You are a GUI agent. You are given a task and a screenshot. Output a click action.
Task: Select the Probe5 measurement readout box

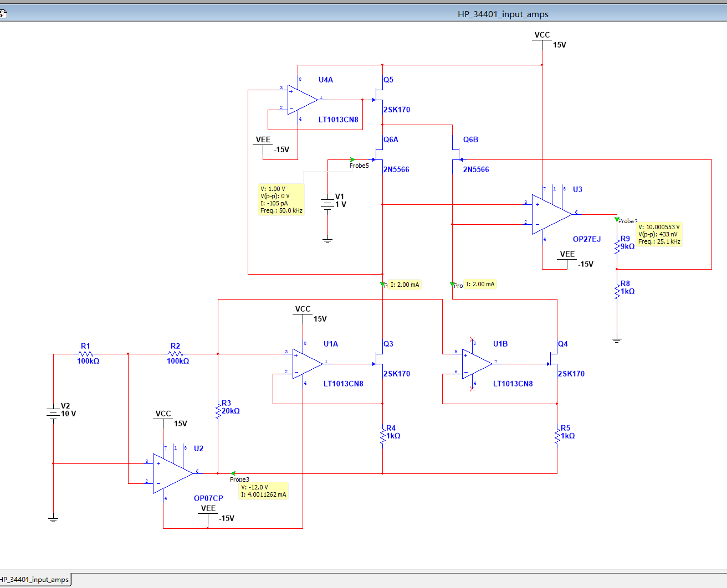pos(281,200)
